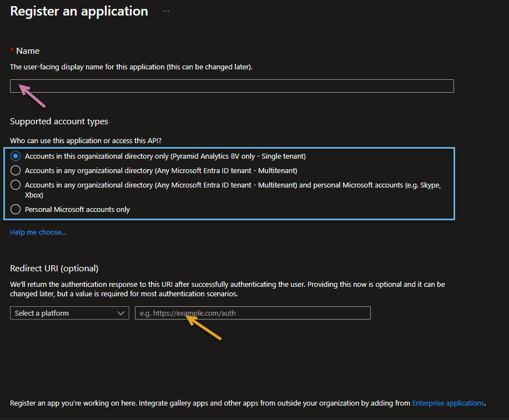
Task: Click the 'Name' field label
Action: pos(28,50)
